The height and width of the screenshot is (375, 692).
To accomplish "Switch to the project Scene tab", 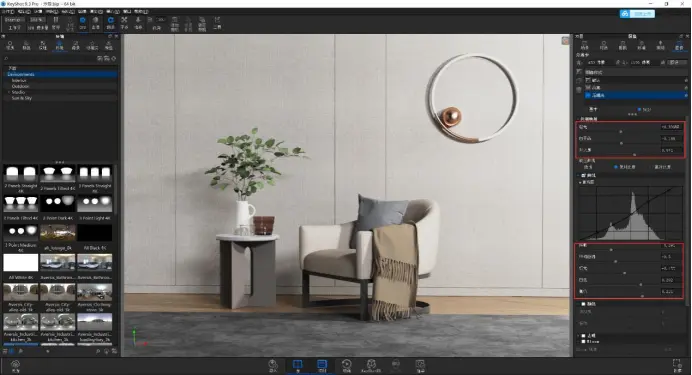I will (x=584, y=45).
